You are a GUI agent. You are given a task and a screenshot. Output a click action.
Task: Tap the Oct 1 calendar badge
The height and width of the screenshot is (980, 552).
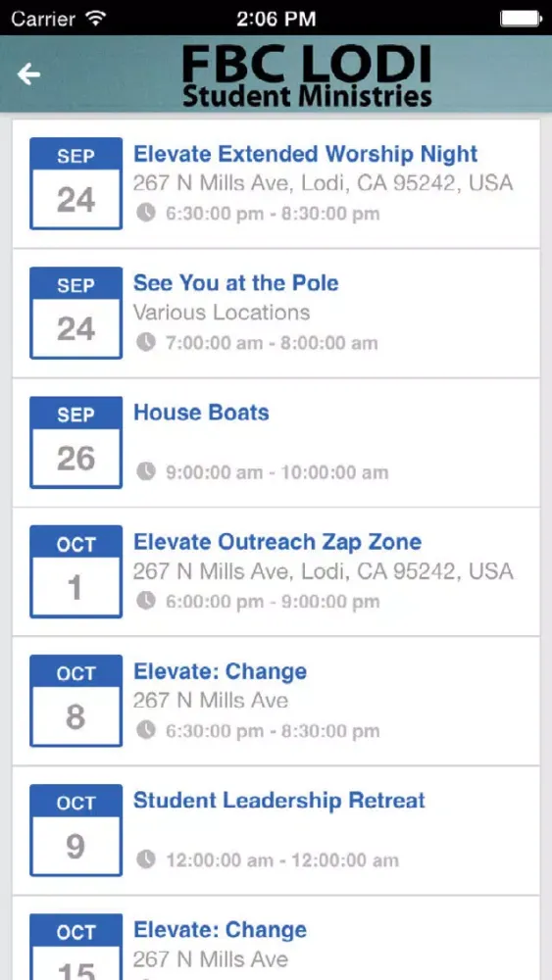pos(75,572)
